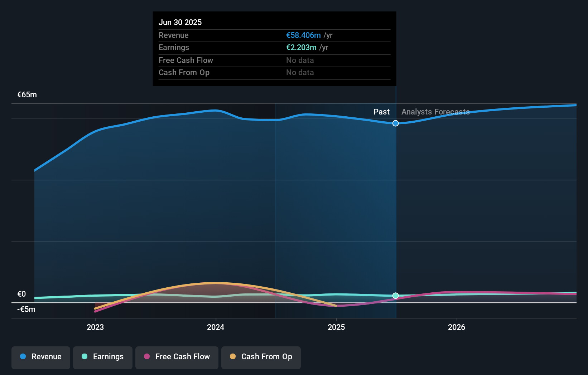Click the blue Revenue legend dot
The width and height of the screenshot is (588, 375).
23,357
